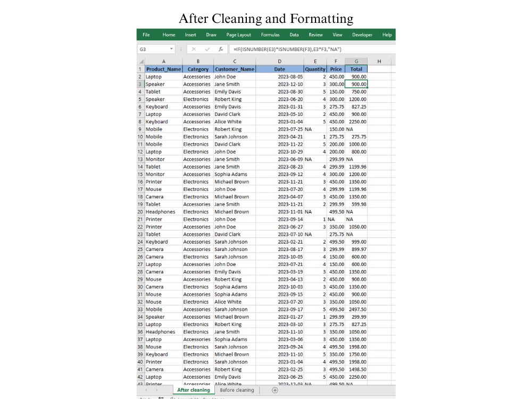Image resolution: width=532 pixels, height=399 pixels.
Task: Select the Headphones cell in row 20
Action: pos(163,212)
